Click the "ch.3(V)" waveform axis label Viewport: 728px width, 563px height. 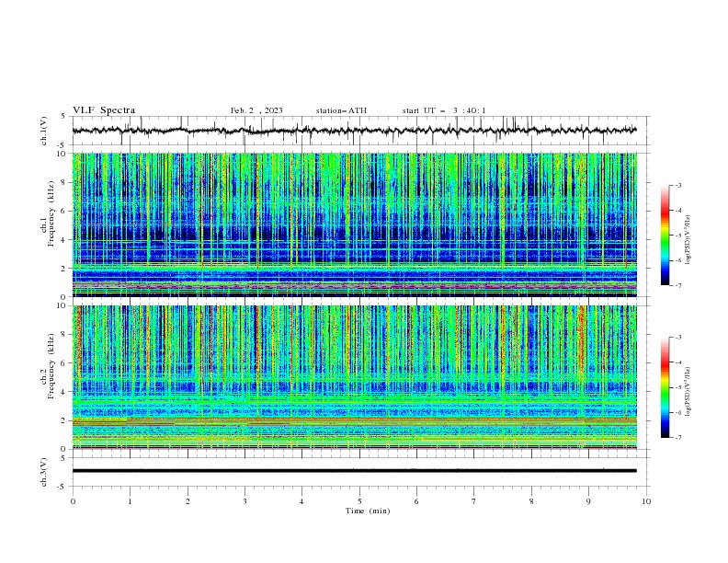(x=44, y=472)
